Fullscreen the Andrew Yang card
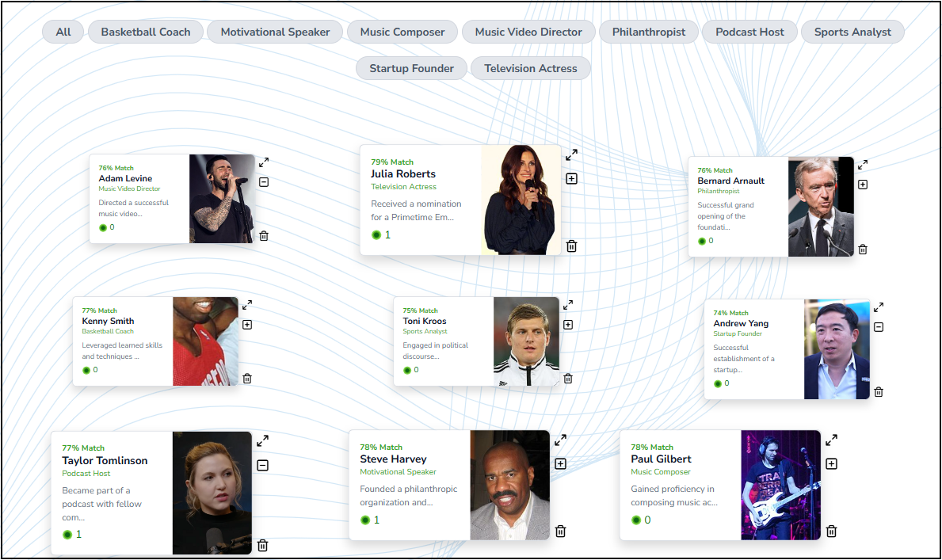Image resolution: width=942 pixels, height=560 pixels. 879,307
